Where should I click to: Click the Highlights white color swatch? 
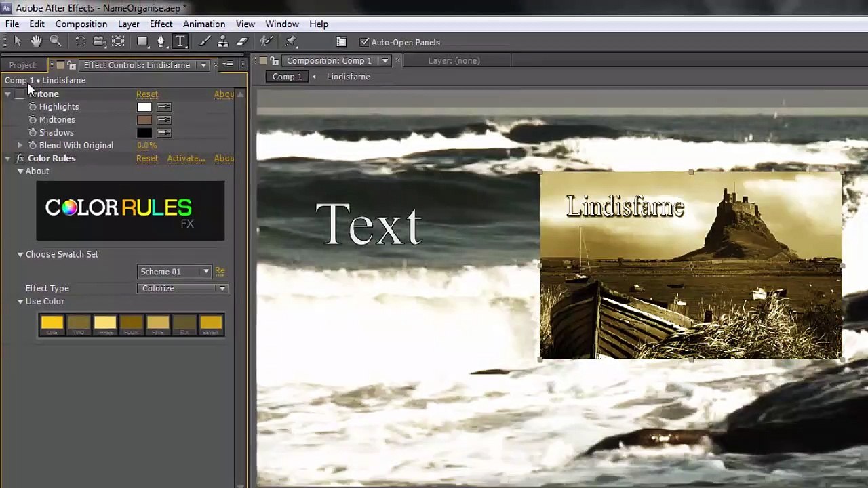tap(144, 107)
